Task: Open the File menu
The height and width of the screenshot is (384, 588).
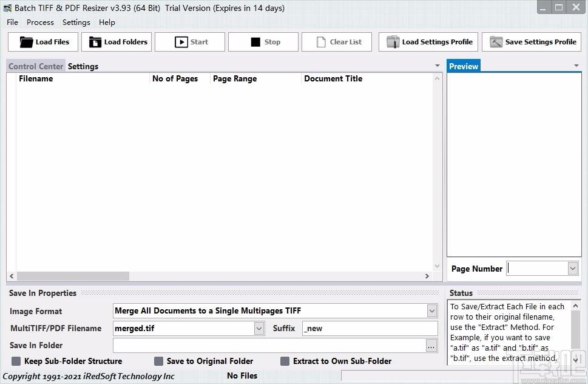Action: coord(12,22)
